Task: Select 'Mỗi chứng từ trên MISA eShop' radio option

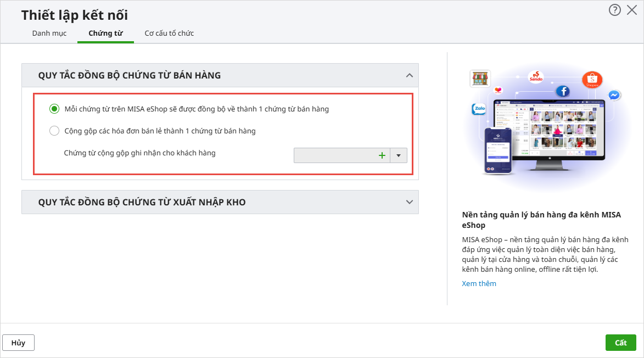Action: 54,109
